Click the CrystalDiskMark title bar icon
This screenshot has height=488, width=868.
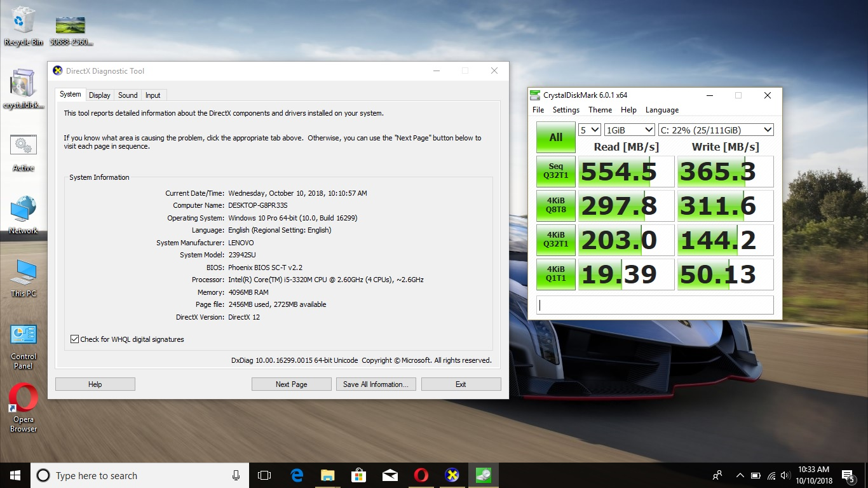click(x=535, y=95)
